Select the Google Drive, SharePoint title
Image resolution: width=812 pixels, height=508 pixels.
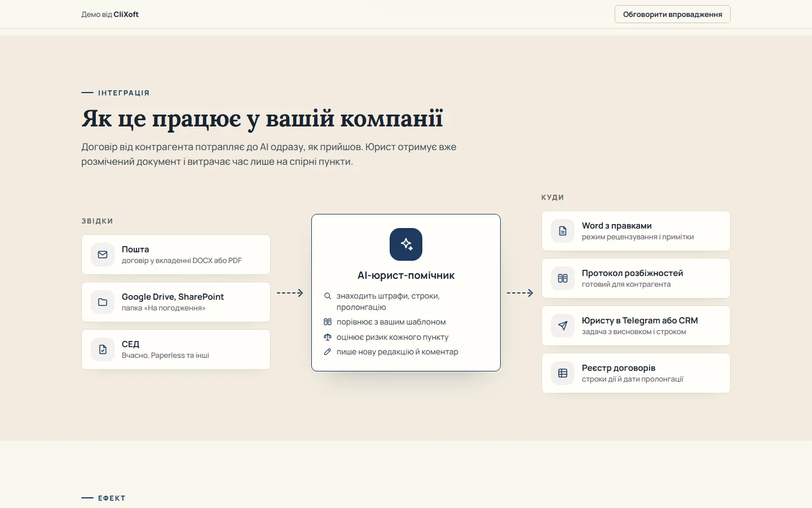click(x=173, y=297)
